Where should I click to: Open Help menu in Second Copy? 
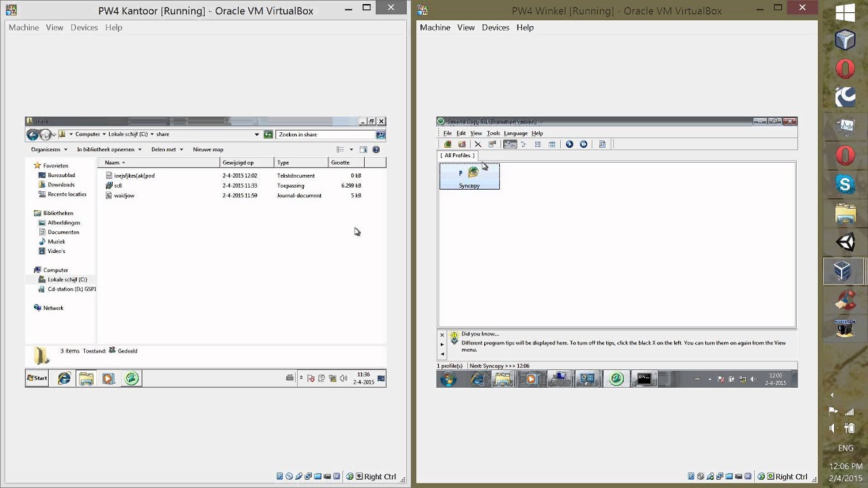click(537, 134)
